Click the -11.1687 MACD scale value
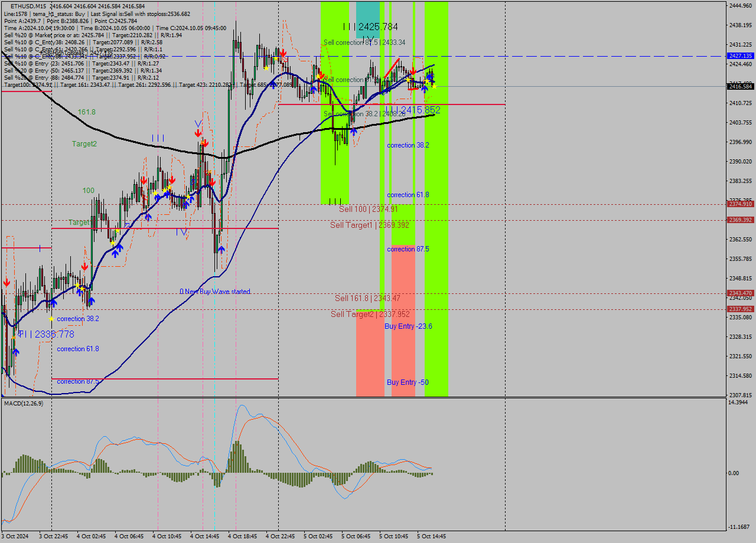 click(740, 526)
